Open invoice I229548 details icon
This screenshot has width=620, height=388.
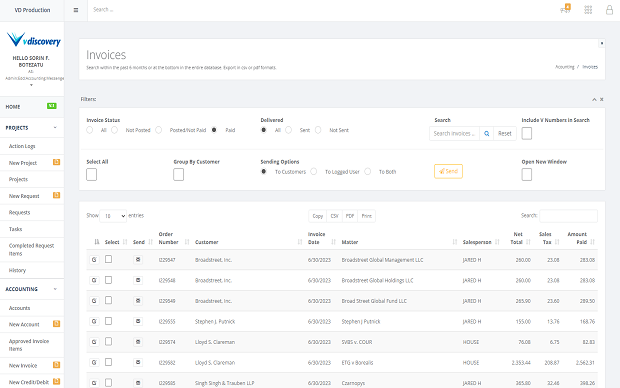point(94,280)
